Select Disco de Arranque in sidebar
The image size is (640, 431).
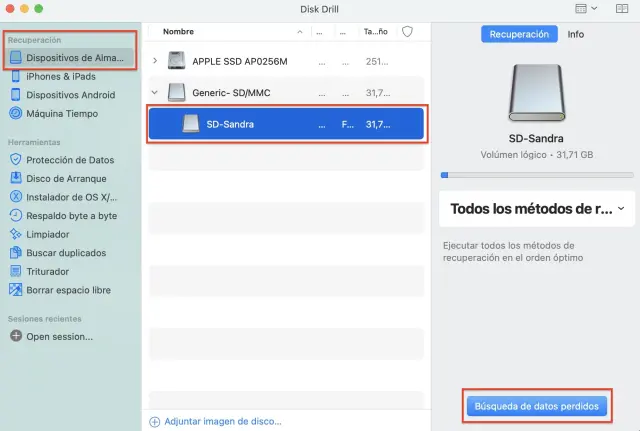(x=66, y=178)
